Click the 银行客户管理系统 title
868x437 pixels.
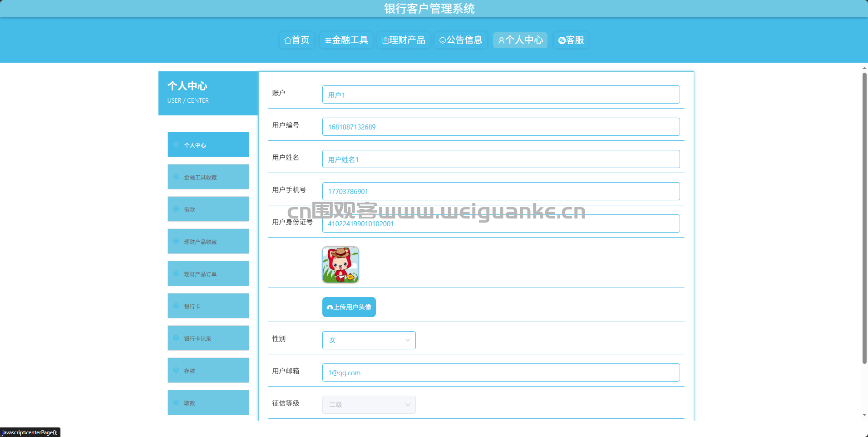pos(429,9)
